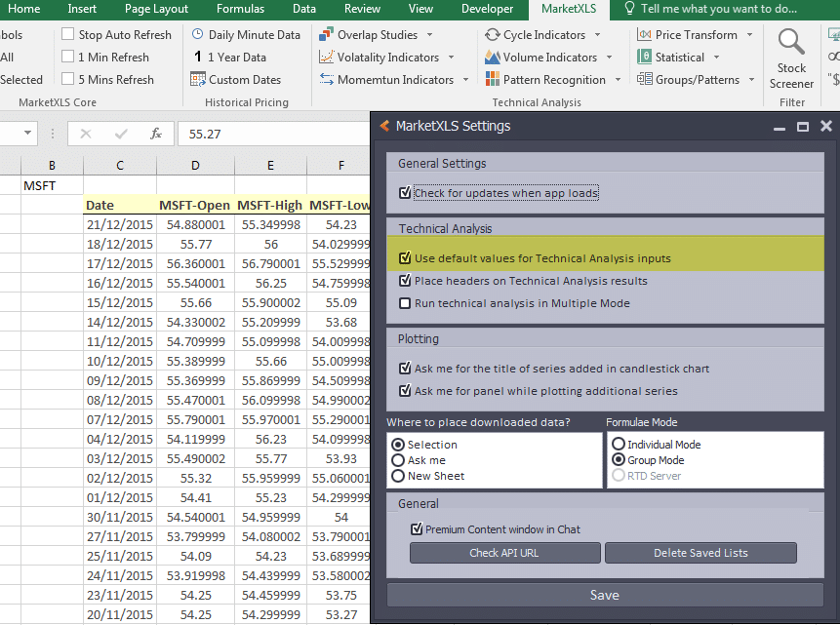Click the formula bar showing 55.27
The height and width of the screenshot is (625, 840).
[x=274, y=134]
